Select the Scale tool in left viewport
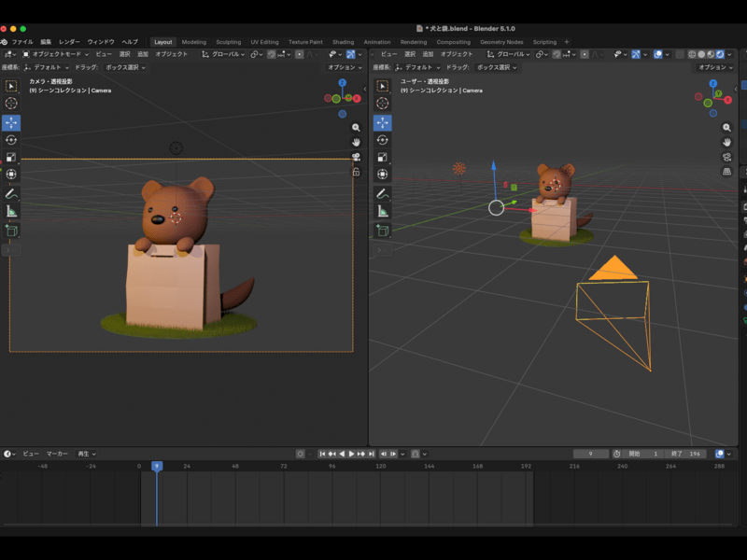The width and height of the screenshot is (747, 560). click(x=11, y=157)
